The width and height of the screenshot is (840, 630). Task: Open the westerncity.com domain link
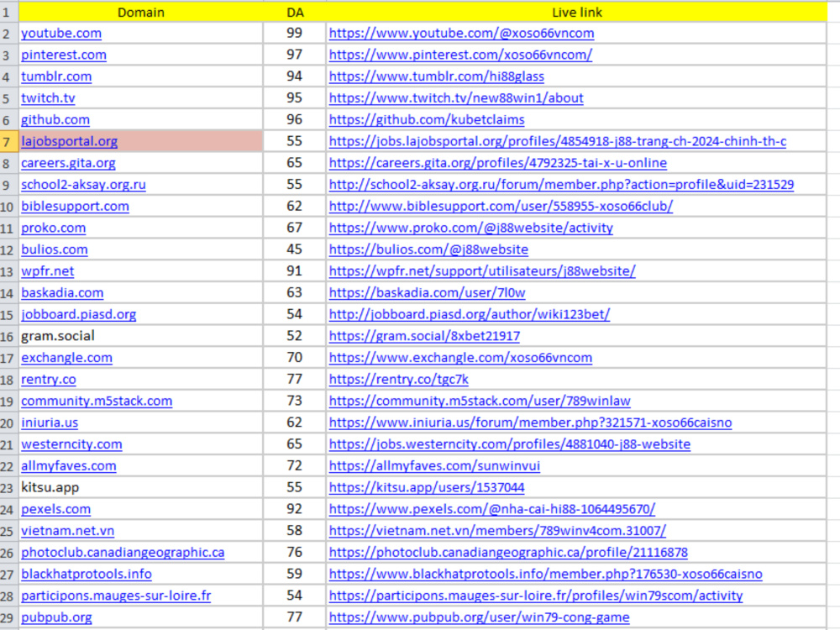71,444
